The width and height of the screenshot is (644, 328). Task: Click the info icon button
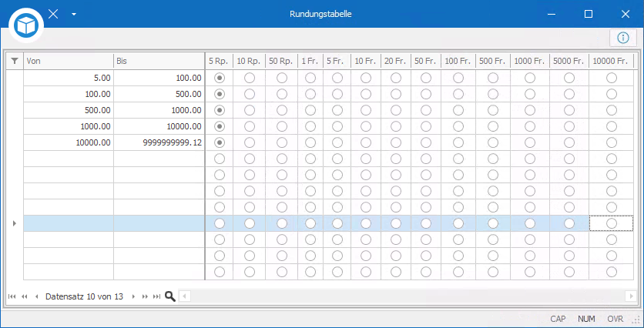click(x=623, y=38)
